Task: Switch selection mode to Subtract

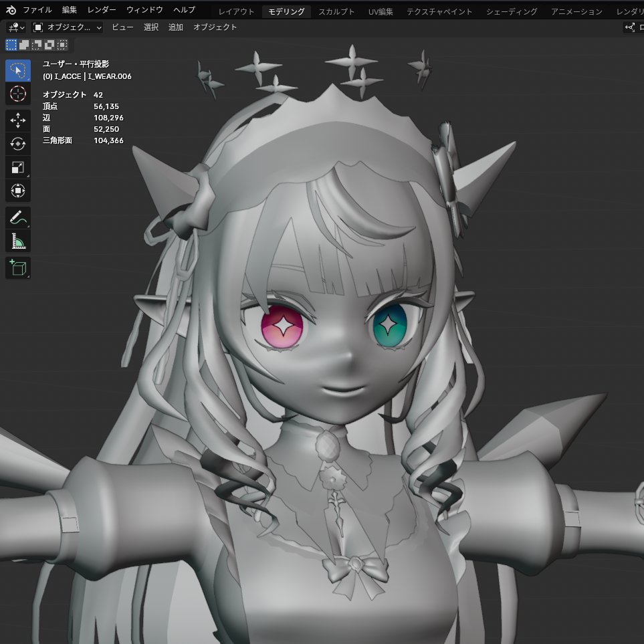Action: point(37,45)
